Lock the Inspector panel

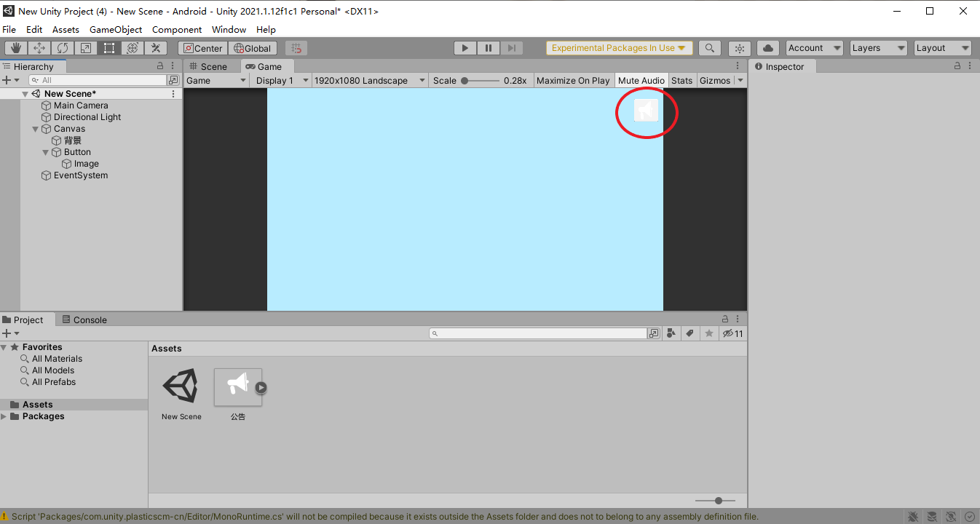(x=958, y=66)
